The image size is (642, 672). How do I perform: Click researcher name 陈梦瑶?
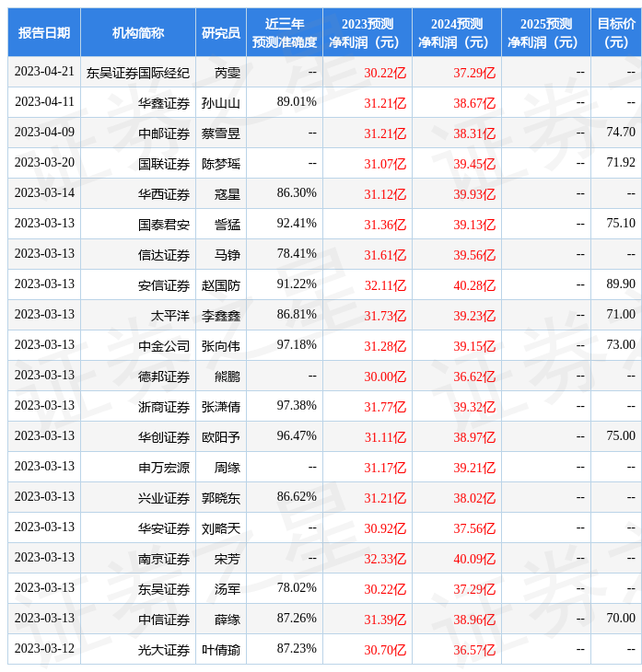click(x=221, y=164)
